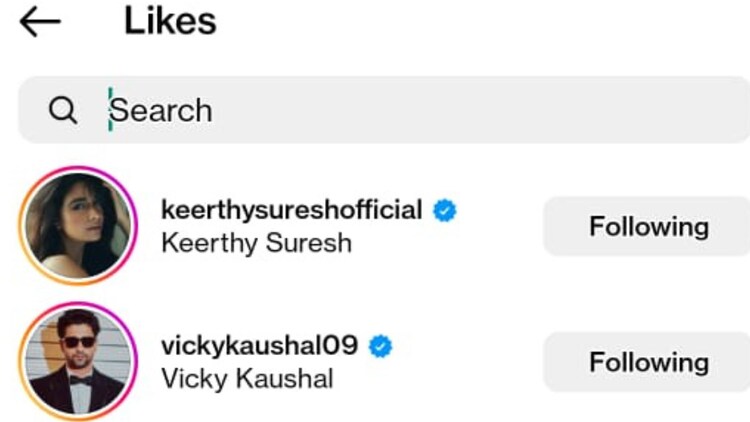750x422 pixels.
Task: Toggle Following for vickykaushal09
Action: pyautogui.click(x=648, y=362)
